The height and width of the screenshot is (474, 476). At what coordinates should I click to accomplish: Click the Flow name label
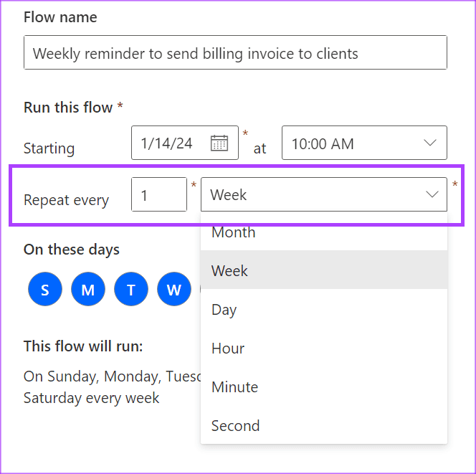(60, 17)
